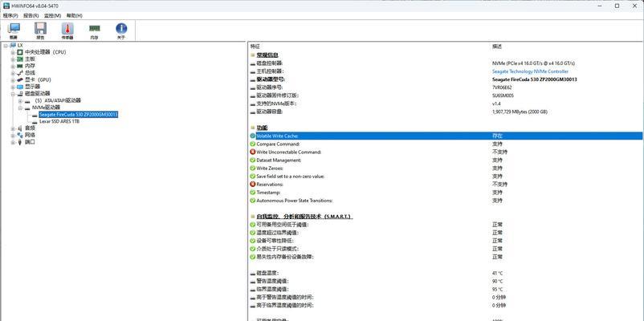Click the LX computer root icon

13,45
